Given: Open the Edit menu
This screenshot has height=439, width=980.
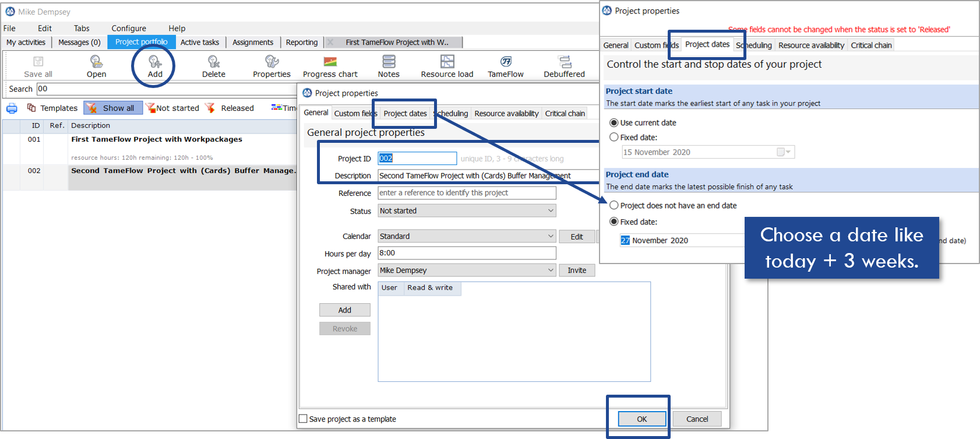Looking at the screenshot, I should (45, 28).
